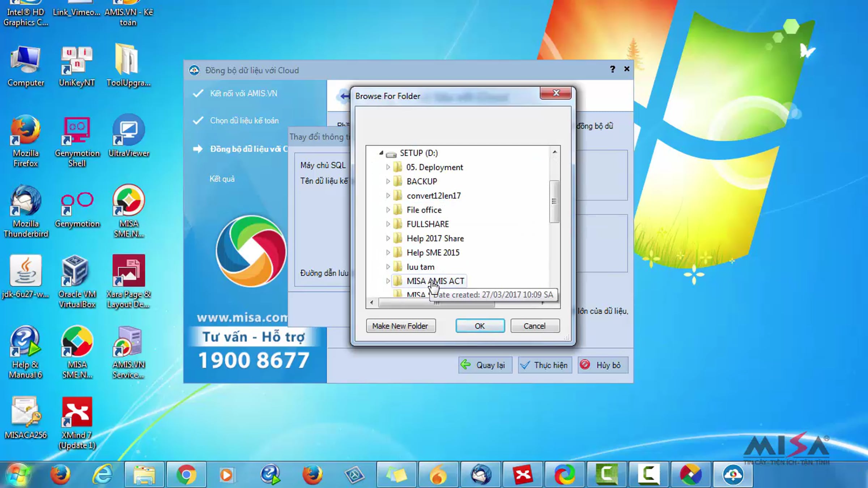Expand the File office folder node

pyautogui.click(x=388, y=210)
